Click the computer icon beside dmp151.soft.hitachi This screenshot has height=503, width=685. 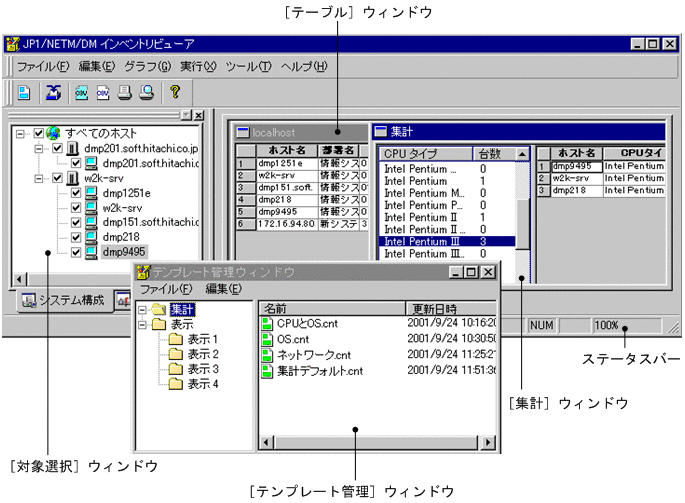91,222
